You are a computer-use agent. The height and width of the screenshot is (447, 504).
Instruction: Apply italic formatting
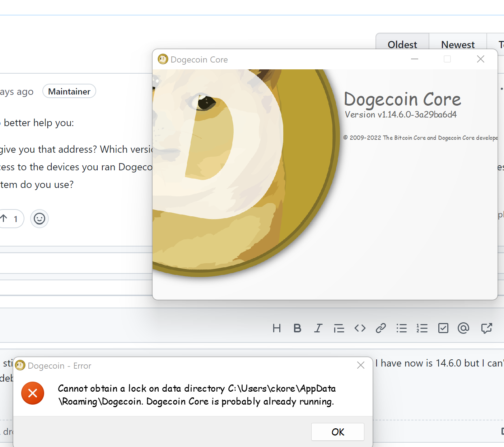click(x=318, y=328)
